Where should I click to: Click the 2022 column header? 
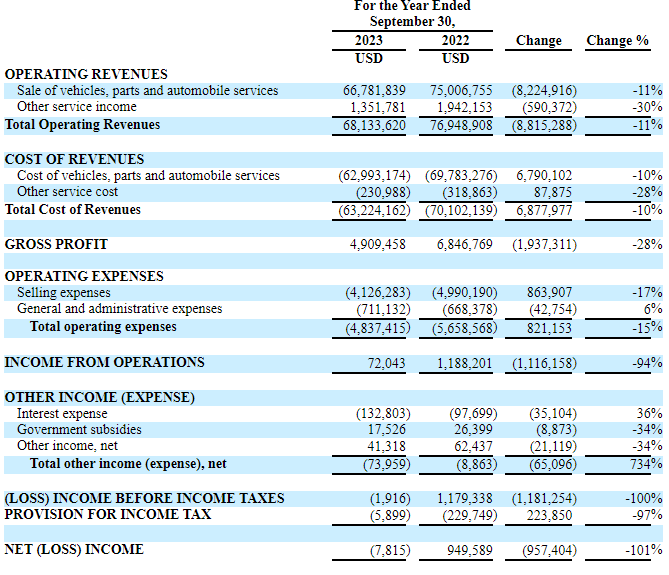click(455, 41)
